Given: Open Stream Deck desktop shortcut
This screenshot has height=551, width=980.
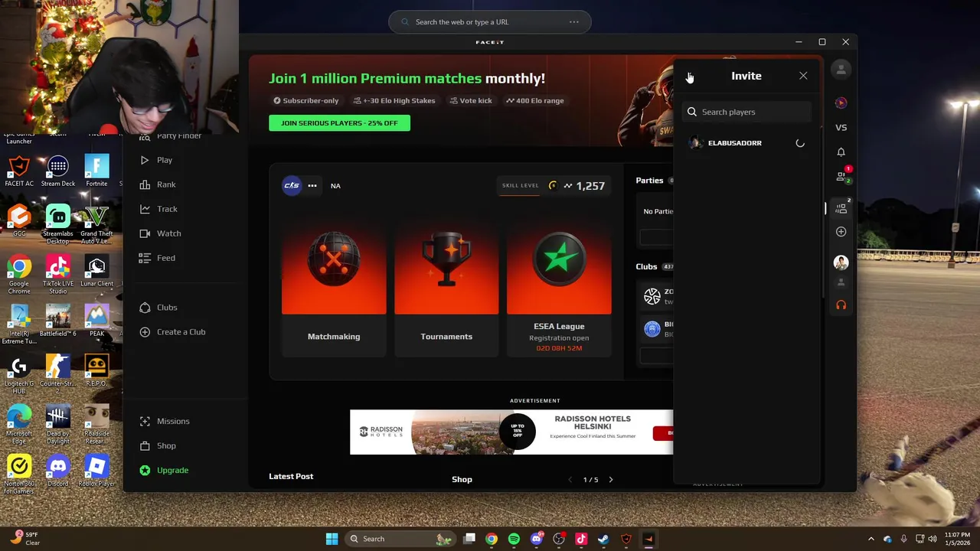Looking at the screenshot, I should [58, 172].
